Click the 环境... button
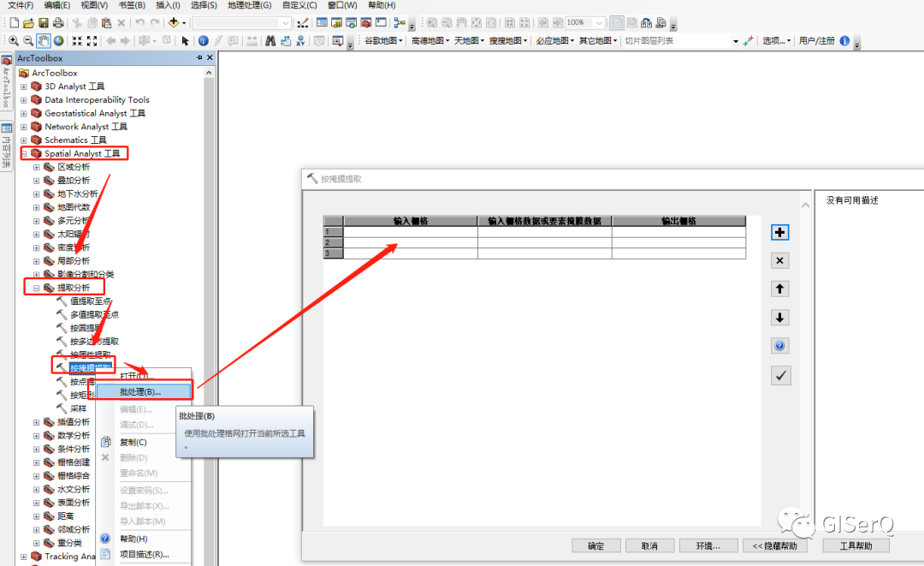Screen dimensions: 924x566 (x=708, y=546)
